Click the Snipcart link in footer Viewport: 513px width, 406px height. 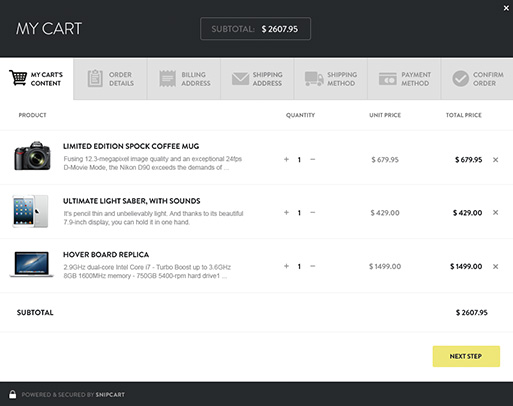tap(110, 395)
